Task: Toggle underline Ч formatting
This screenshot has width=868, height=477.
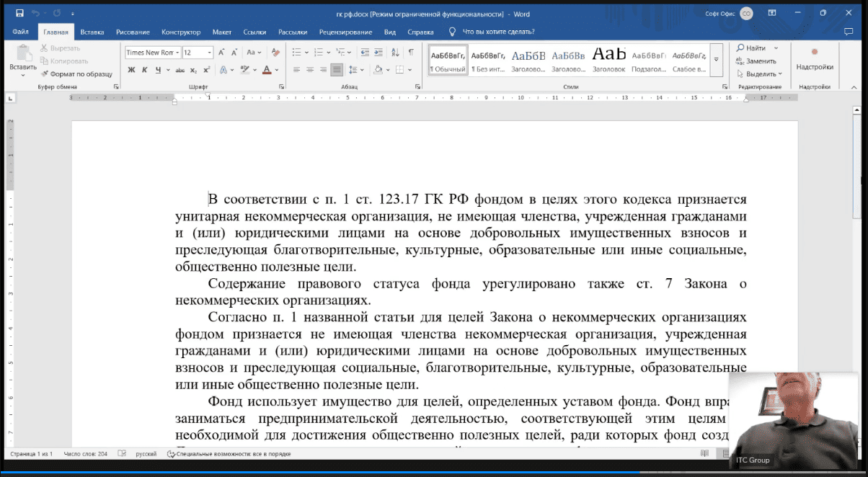Action: tap(157, 70)
